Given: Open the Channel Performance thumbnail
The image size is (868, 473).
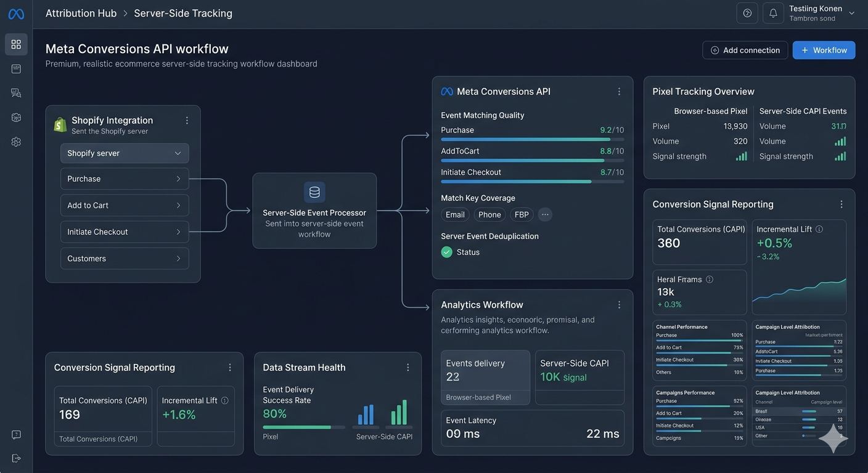Looking at the screenshot, I should tap(700, 350).
